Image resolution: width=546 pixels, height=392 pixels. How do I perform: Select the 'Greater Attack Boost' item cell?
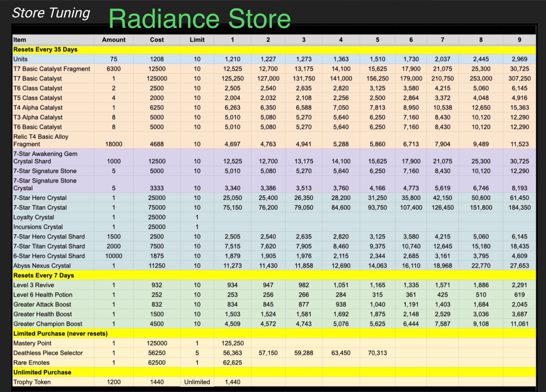[x=53, y=305]
